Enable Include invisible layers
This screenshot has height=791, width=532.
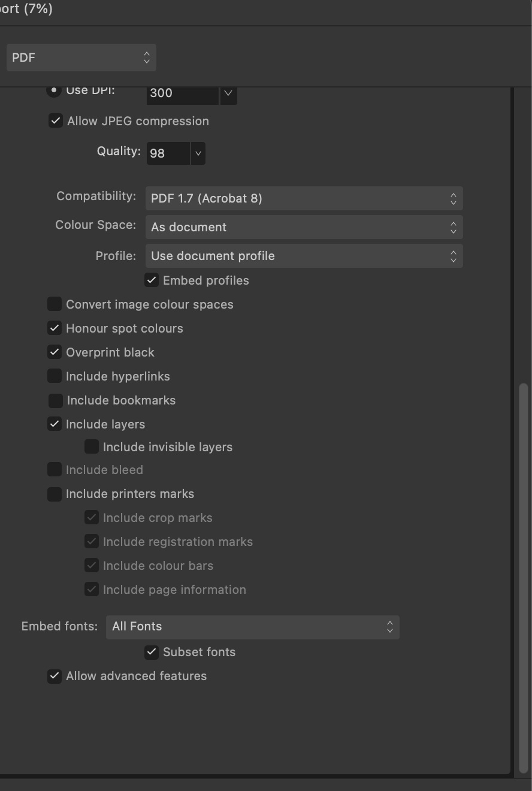click(x=92, y=446)
